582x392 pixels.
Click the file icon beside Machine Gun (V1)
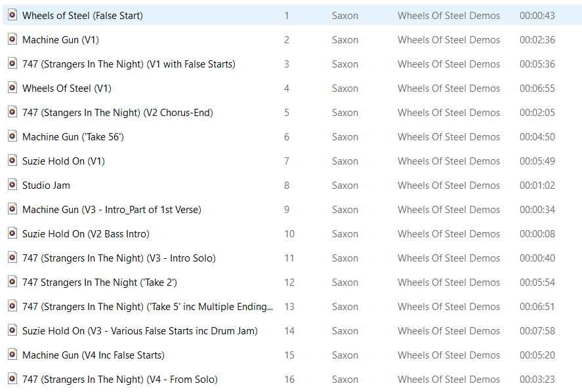12,39
